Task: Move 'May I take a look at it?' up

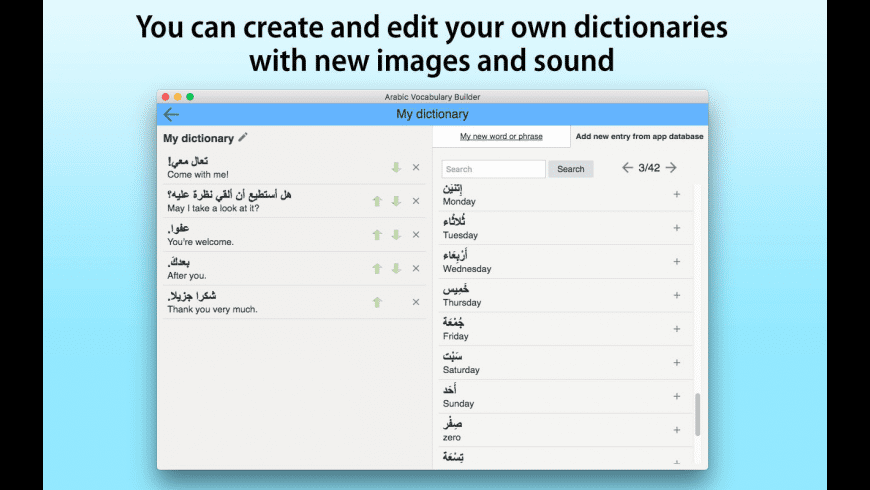Action: tap(377, 201)
